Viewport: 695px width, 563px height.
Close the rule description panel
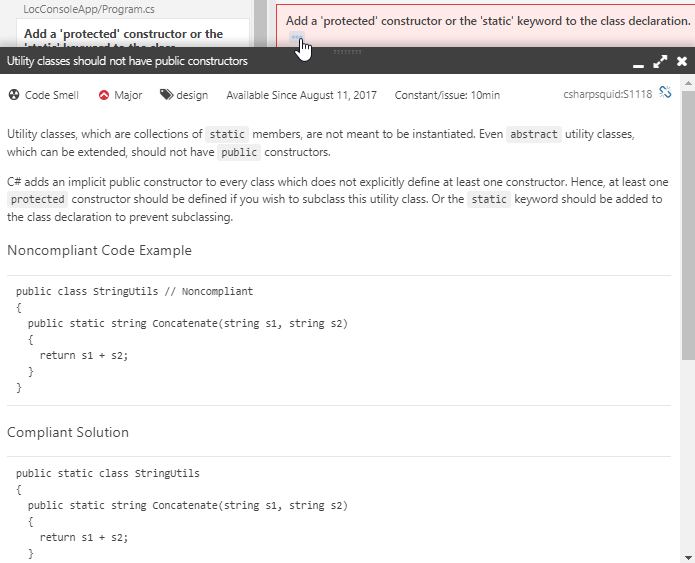682,61
